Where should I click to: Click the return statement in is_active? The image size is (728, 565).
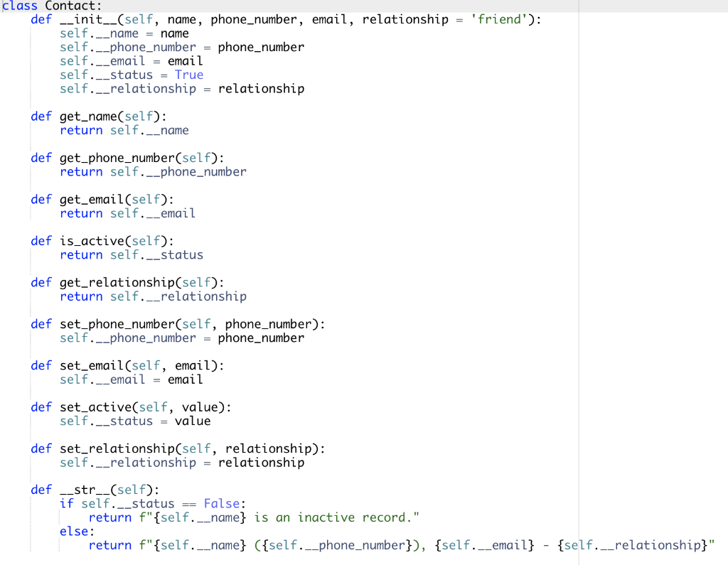[132, 254]
